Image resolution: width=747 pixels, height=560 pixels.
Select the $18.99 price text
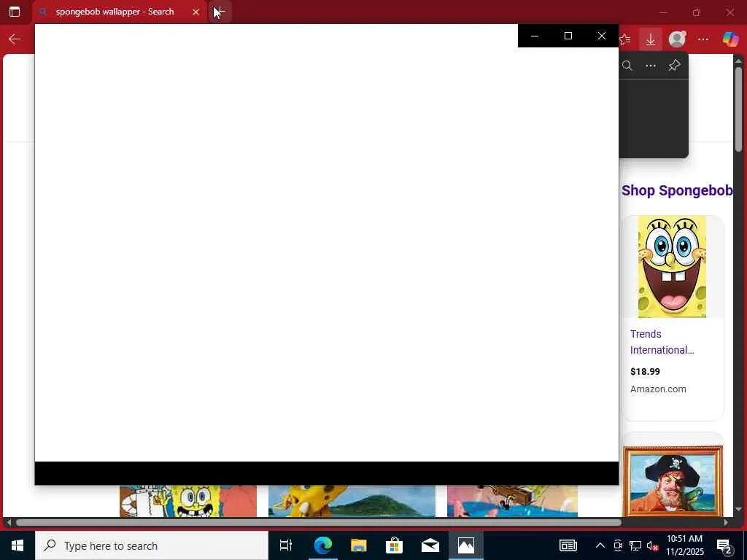pyautogui.click(x=645, y=371)
